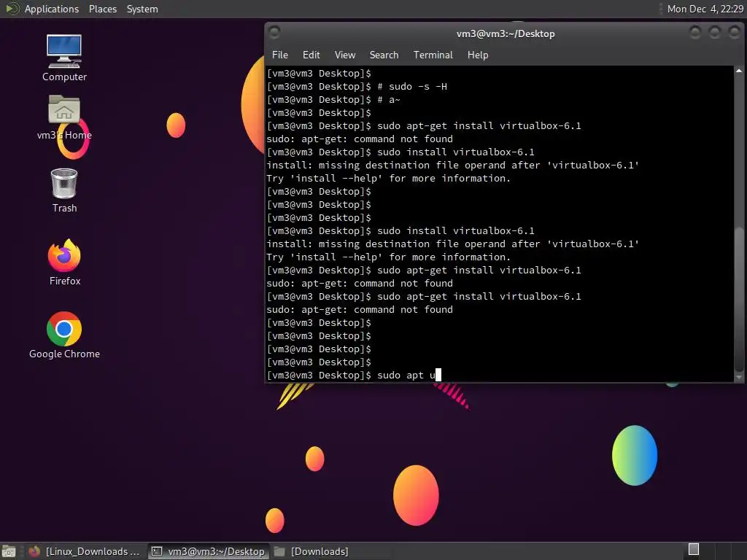Image resolution: width=747 pixels, height=560 pixels.
Task: Open the System menu
Action: (x=142, y=9)
